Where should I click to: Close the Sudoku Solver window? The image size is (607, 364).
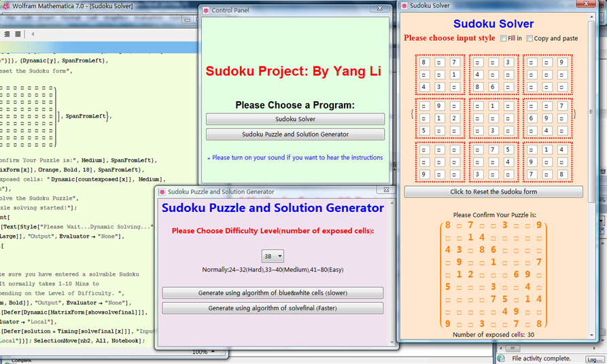[586, 3]
